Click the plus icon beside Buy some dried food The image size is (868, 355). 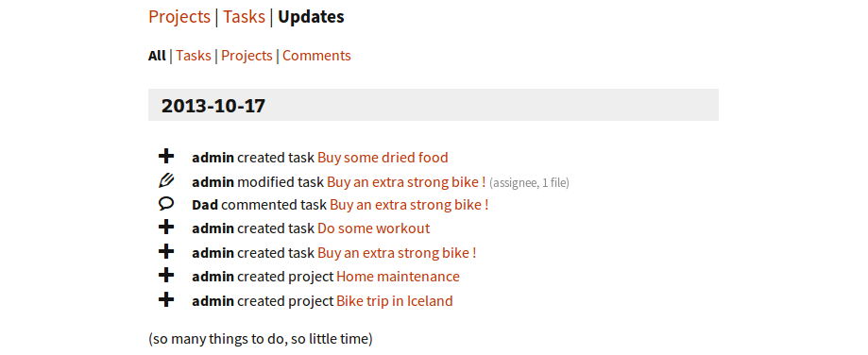166,156
